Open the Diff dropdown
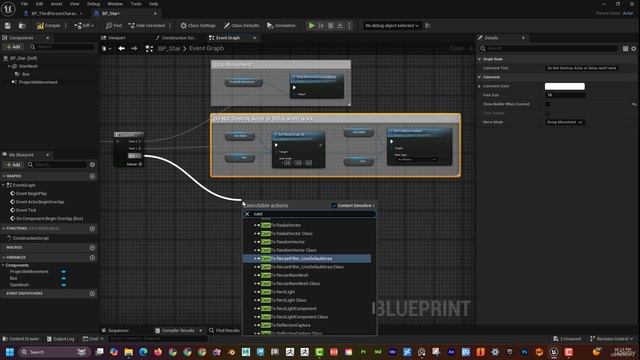The width and height of the screenshot is (640, 360). 84,26
